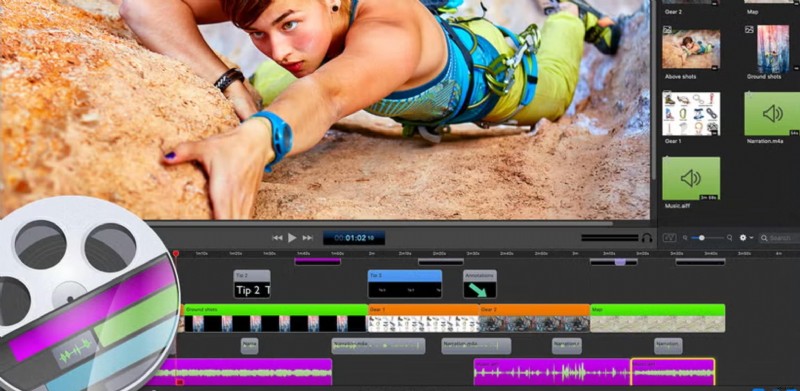Image resolution: width=800 pixels, height=391 pixels.
Task: Select the blue Tip 3 clip on the timeline
Action: pyautogui.click(x=405, y=284)
